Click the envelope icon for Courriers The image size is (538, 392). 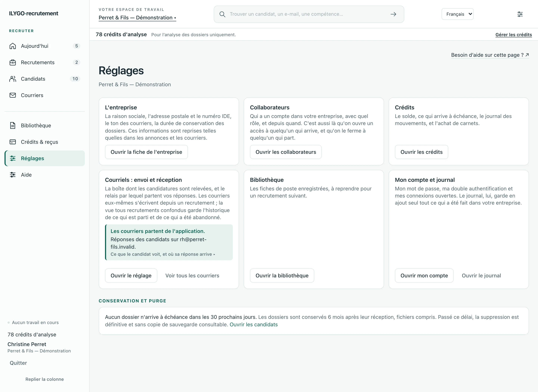coord(13,95)
